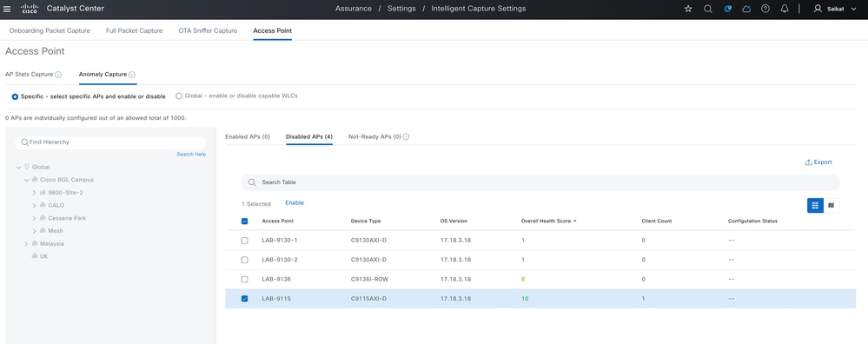Expand the Malaysia tree node
This screenshot has height=344, width=868.
[26, 243]
